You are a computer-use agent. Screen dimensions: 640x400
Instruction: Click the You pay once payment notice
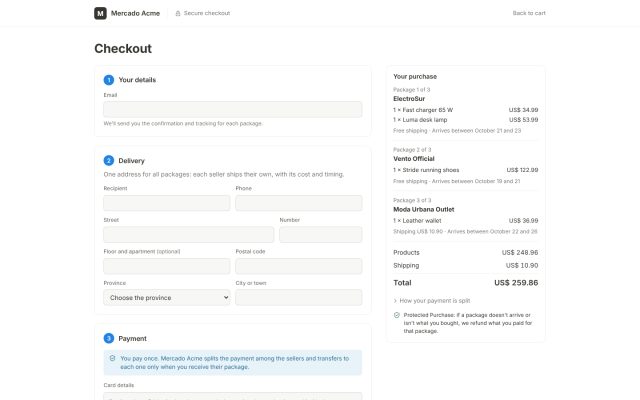tap(235, 362)
